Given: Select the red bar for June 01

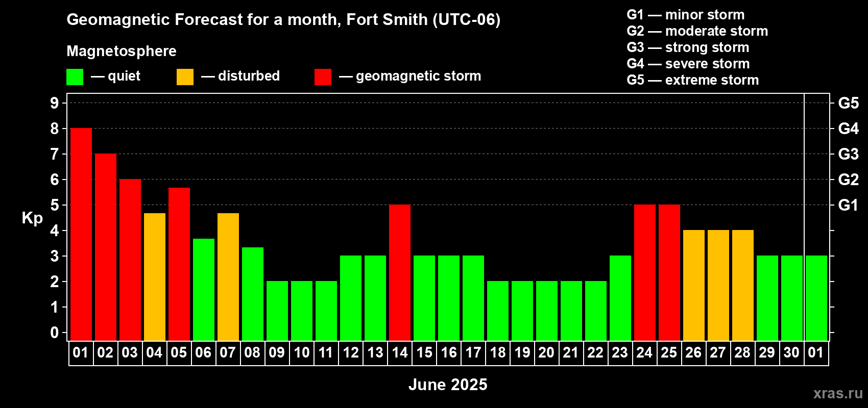Looking at the screenshot, I should coord(81,234).
